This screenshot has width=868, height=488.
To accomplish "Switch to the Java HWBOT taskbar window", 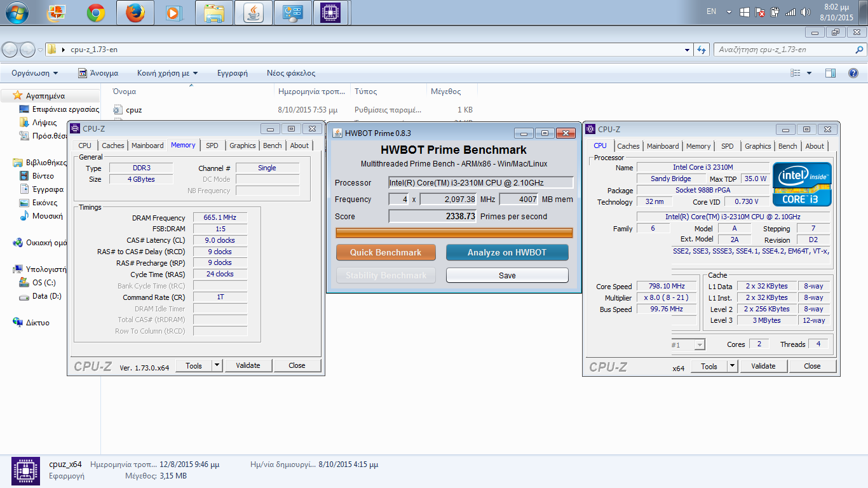I will pos(254,12).
